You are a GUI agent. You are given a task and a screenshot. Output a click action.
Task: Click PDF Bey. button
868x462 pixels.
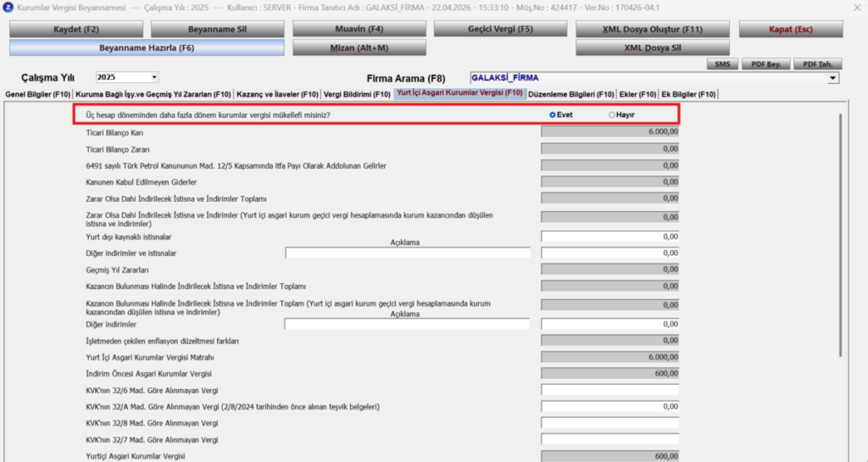[766, 64]
